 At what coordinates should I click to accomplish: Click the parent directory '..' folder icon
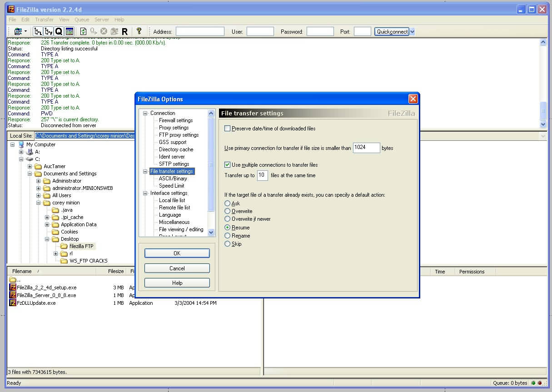click(13, 280)
